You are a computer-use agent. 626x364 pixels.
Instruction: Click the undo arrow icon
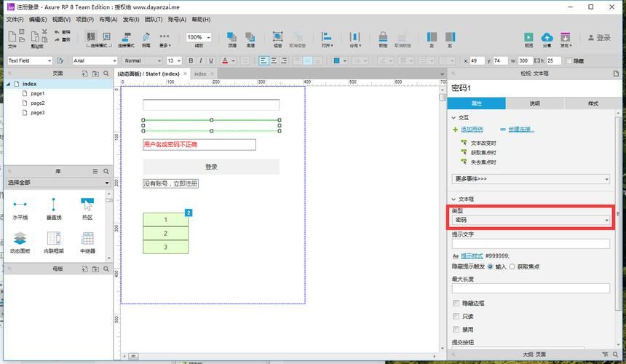pos(57,32)
